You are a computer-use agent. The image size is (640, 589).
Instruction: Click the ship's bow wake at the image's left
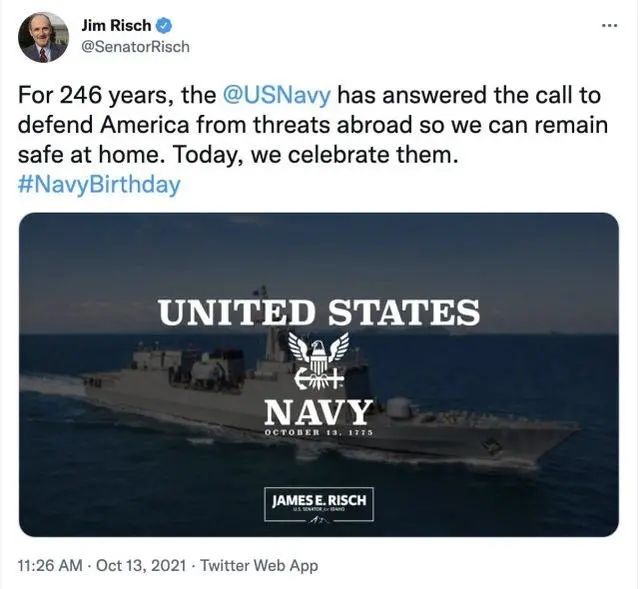[50, 384]
